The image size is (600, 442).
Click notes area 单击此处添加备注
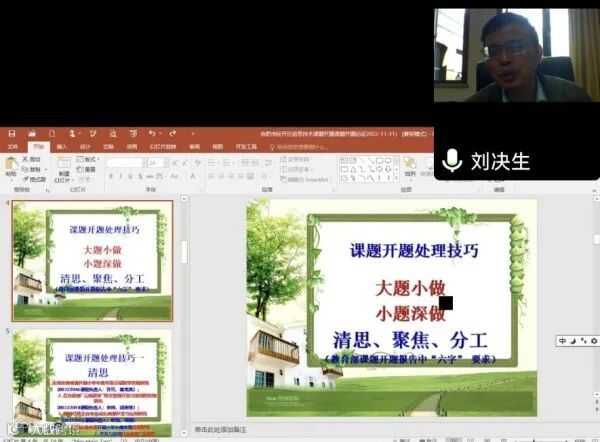(x=220, y=429)
